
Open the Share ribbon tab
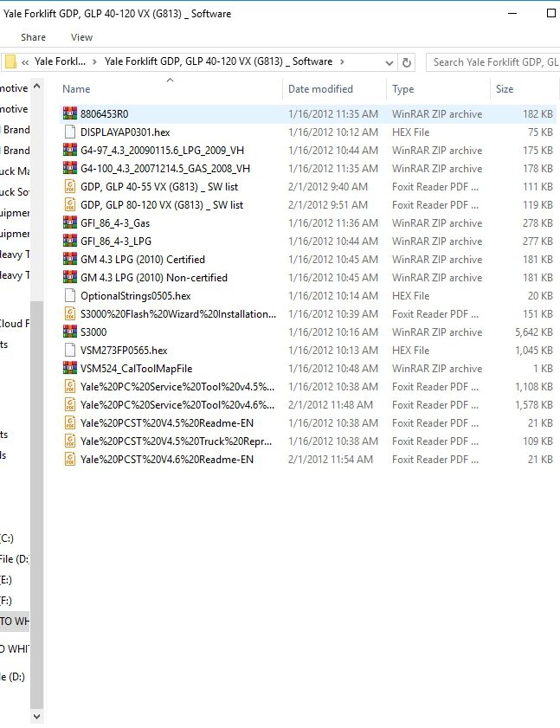tap(33, 37)
